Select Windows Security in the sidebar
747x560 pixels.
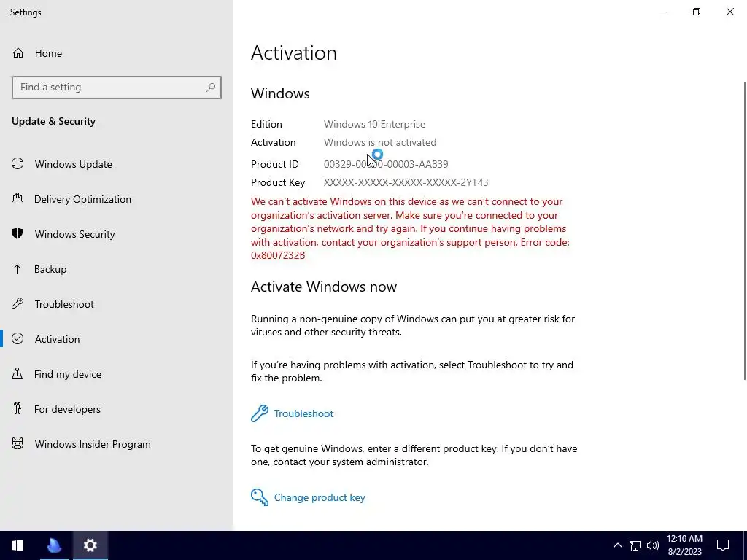117,234
